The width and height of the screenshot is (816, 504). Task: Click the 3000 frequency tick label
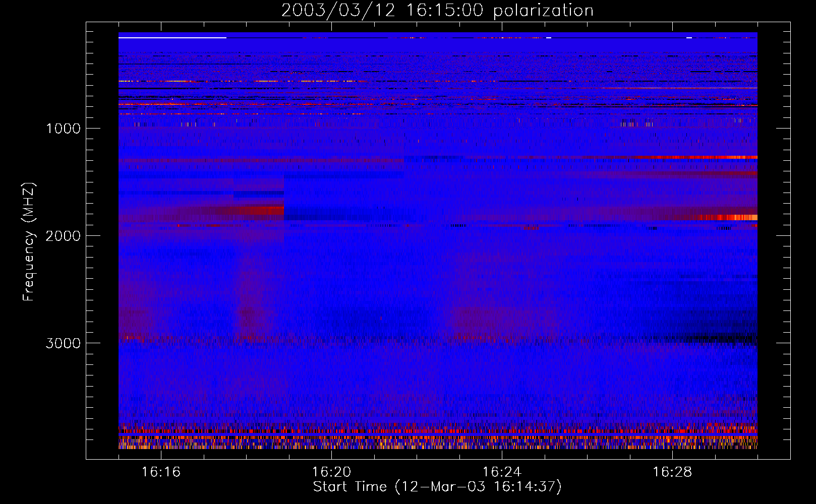[x=63, y=343]
